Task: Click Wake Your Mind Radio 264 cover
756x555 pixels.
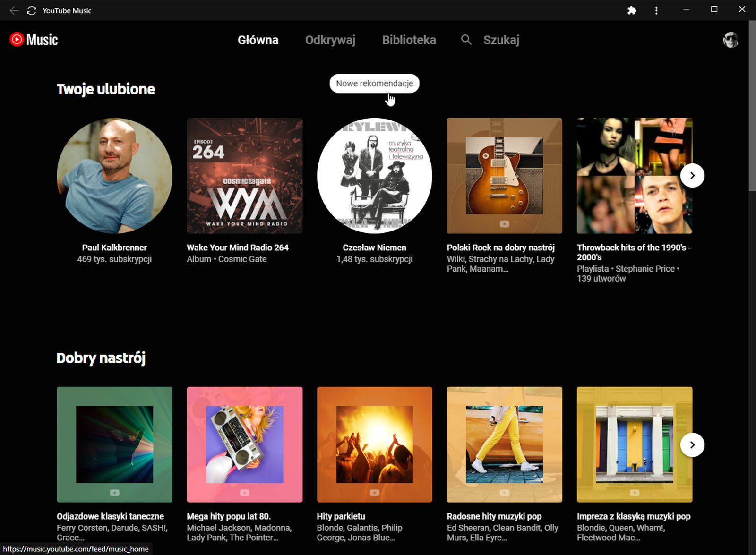Action: coord(245,176)
